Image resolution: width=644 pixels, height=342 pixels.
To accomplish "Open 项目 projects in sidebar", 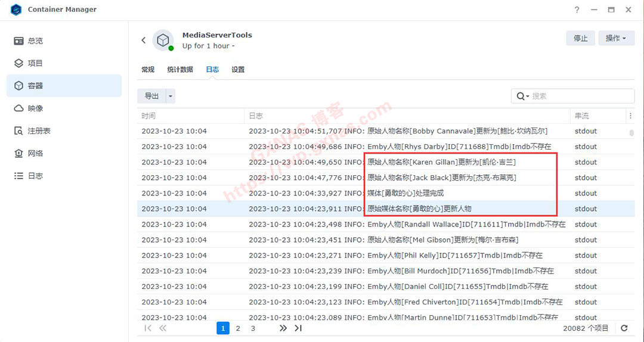I will (x=35, y=63).
